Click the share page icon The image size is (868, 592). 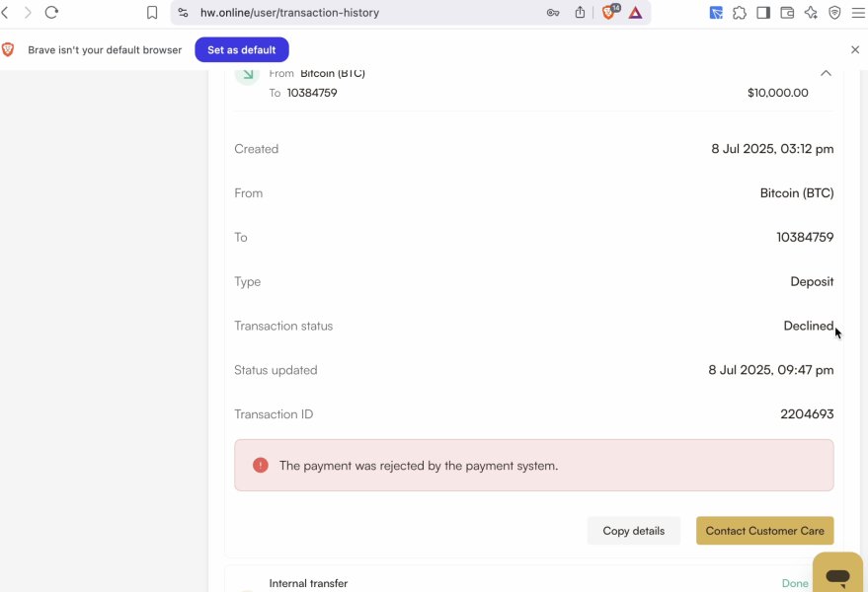pos(581,13)
